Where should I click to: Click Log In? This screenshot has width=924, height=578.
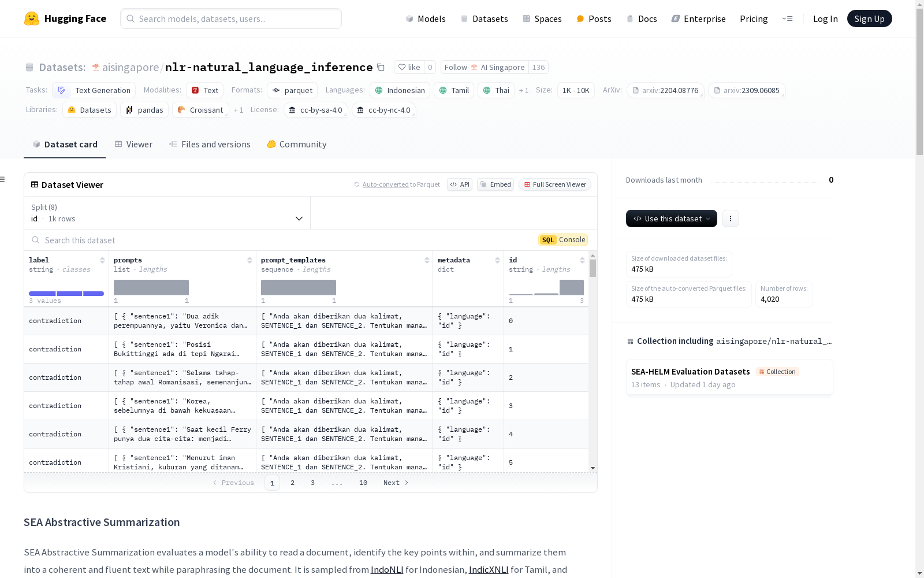(x=825, y=18)
